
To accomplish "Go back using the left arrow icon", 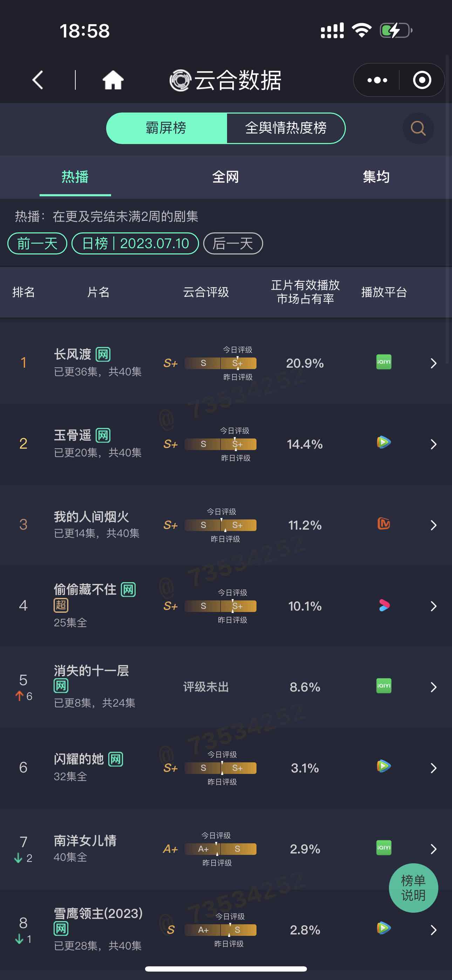I will coord(38,80).
